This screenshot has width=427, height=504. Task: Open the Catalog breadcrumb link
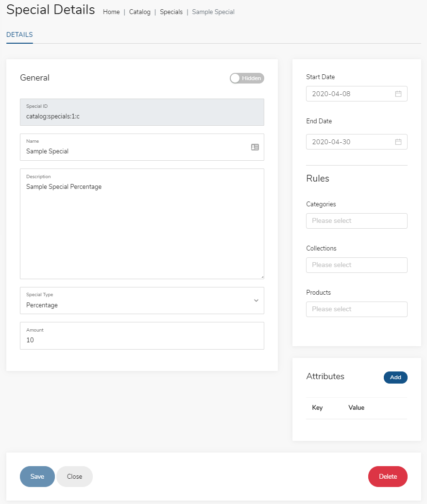point(139,12)
